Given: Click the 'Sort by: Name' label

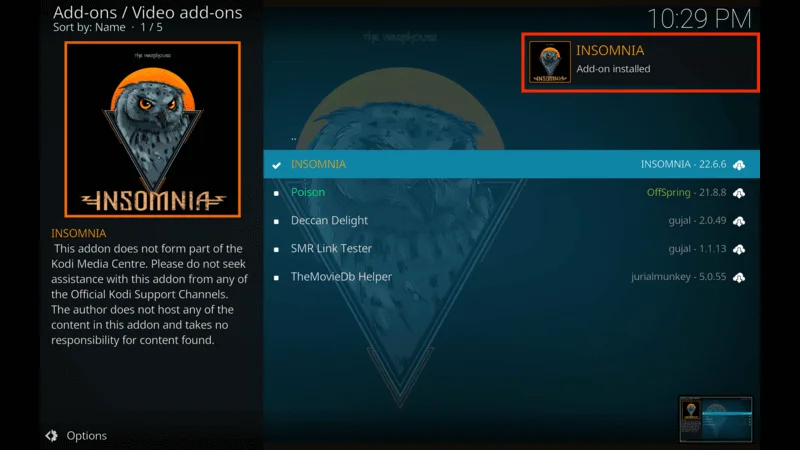Looking at the screenshot, I should point(89,28).
